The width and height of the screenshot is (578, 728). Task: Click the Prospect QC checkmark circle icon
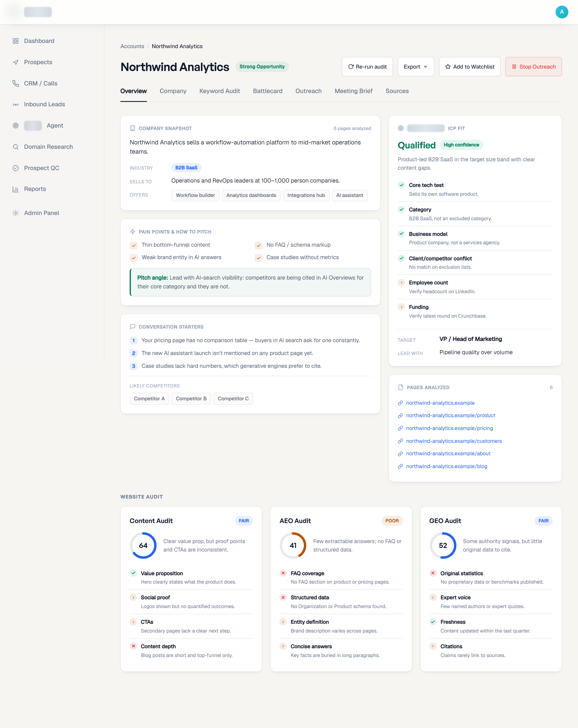[15, 168]
